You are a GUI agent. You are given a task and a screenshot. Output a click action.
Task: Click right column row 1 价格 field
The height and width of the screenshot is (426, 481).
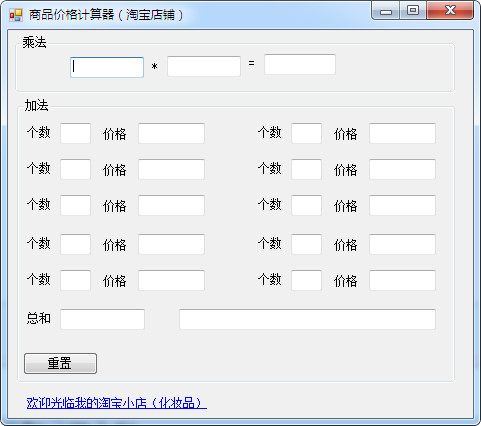point(402,133)
